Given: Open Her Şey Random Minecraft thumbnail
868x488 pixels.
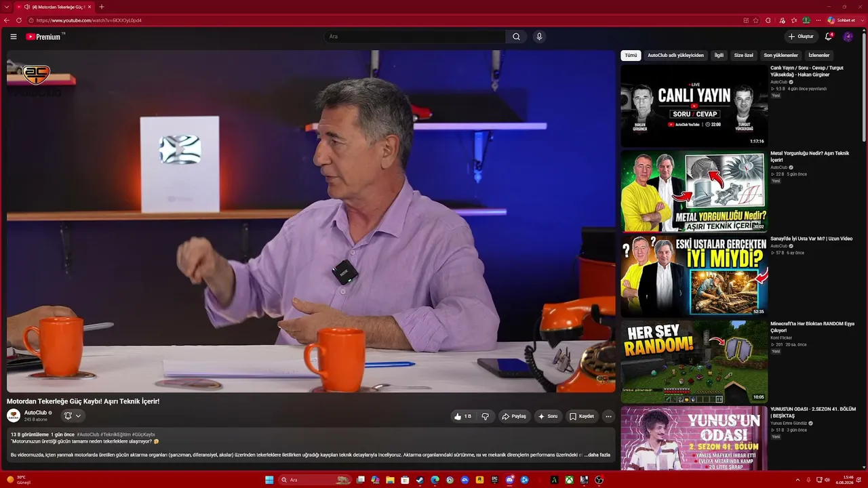Looking at the screenshot, I should click(694, 362).
